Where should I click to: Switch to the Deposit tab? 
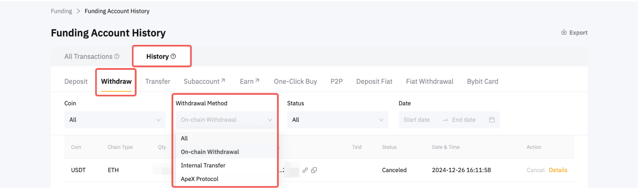tap(76, 81)
